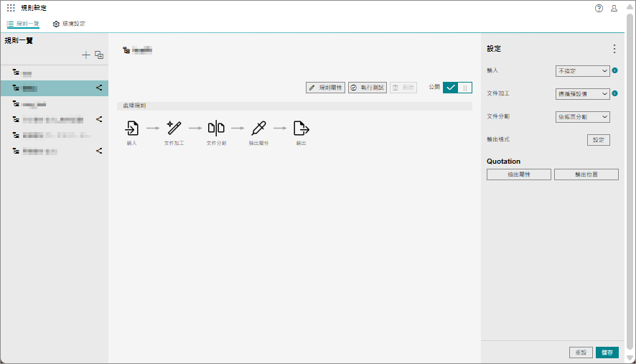Click the 抽出屬性 eyedropper step icon

tap(258, 129)
